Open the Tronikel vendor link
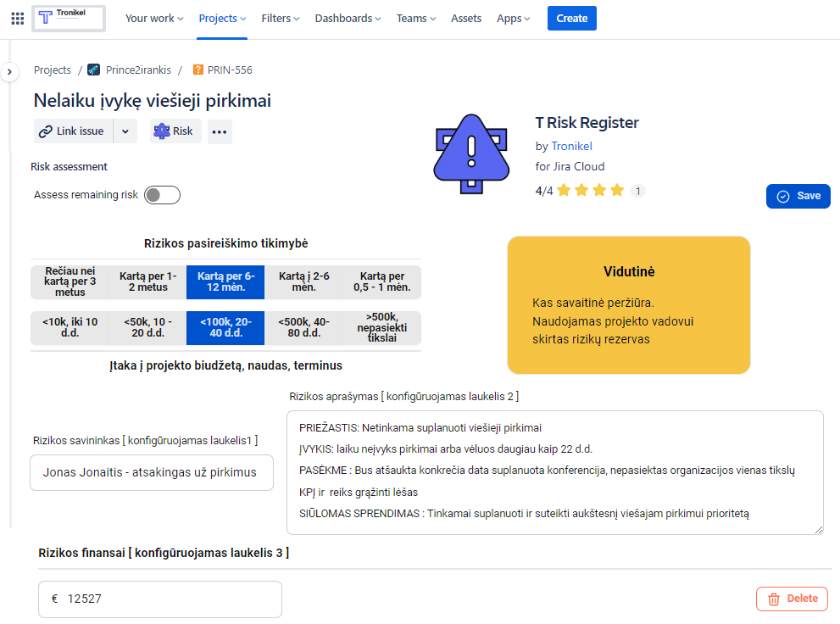The image size is (840, 624). pyautogui.click(x=571, y=146)
